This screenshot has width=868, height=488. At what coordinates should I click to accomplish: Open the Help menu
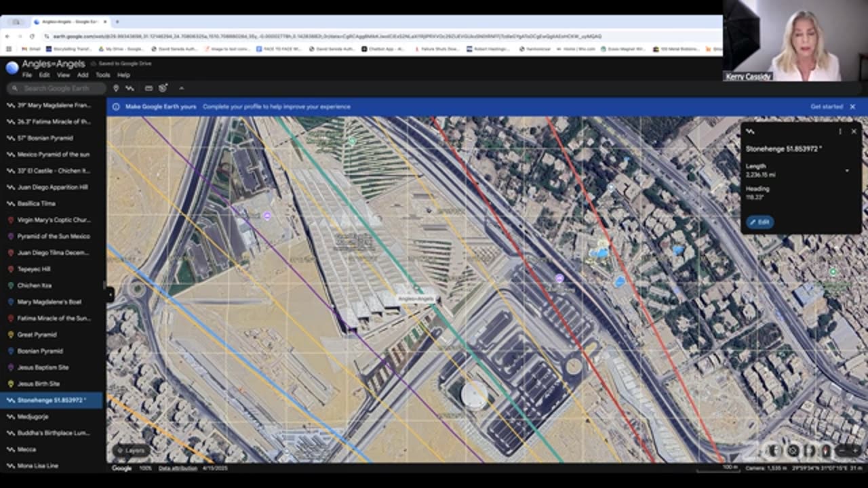pyautogui.click(x=123, y=75)
